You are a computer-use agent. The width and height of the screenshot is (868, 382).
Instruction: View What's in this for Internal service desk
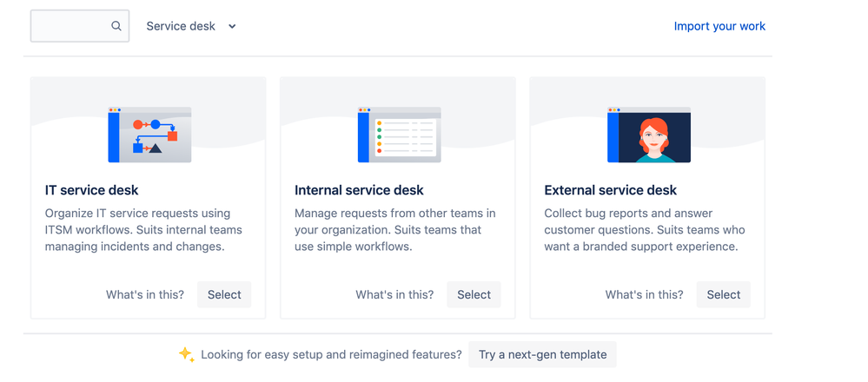394,294
